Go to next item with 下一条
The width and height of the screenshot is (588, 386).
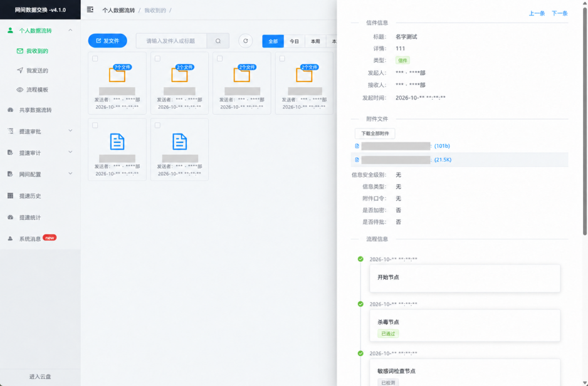(560, 14)
